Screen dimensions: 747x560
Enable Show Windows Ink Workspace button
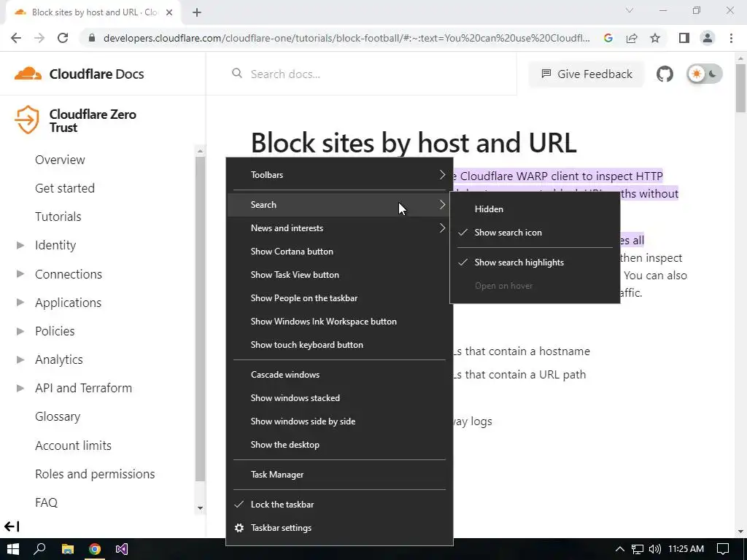tap(339, 322)
